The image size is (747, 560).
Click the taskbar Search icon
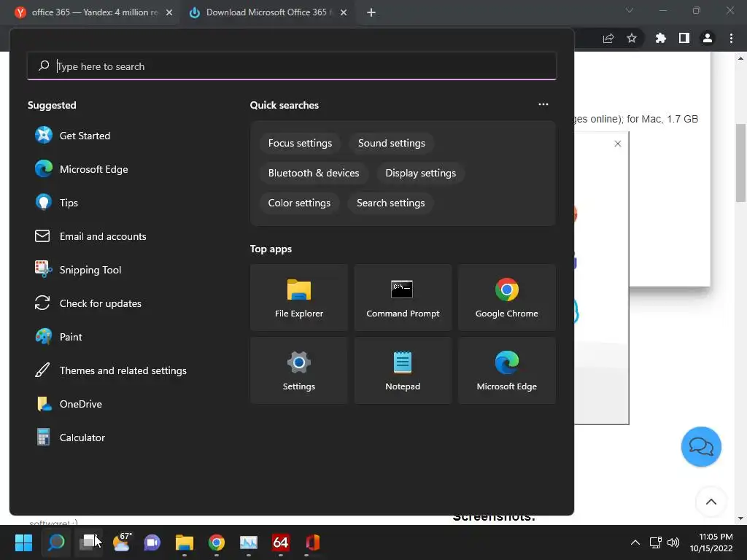point(55,542)
